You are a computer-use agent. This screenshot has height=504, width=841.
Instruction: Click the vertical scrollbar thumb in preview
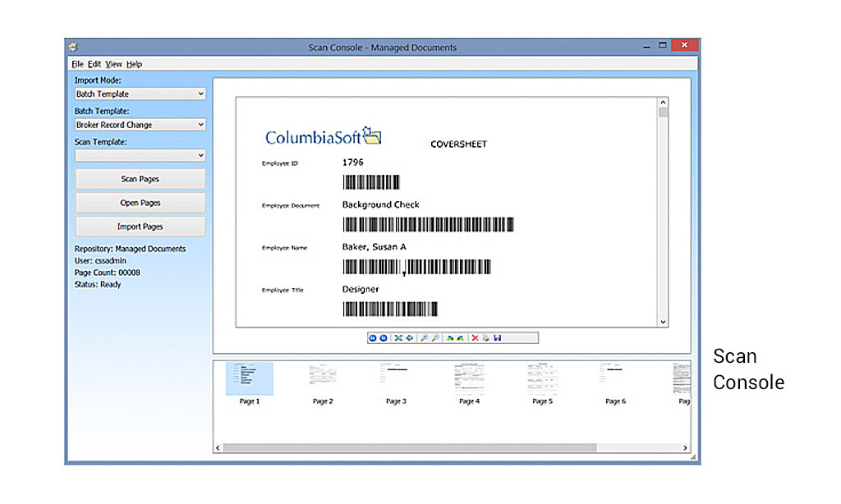[x=663, y=112]
